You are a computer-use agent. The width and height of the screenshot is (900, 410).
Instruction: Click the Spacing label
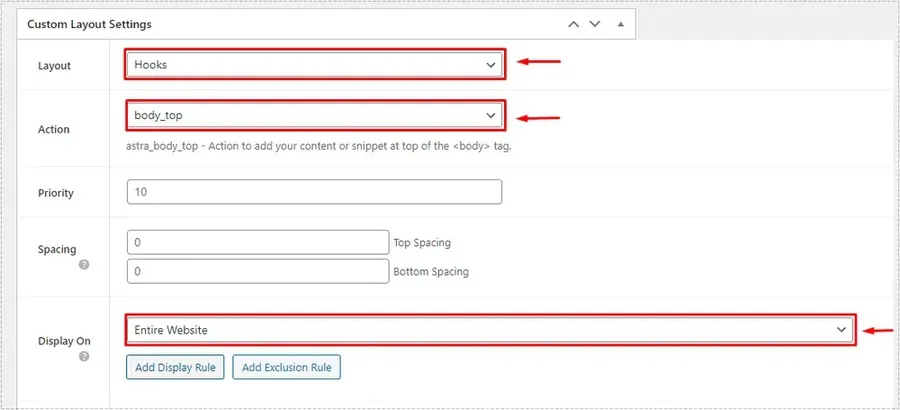pos(57,249)
